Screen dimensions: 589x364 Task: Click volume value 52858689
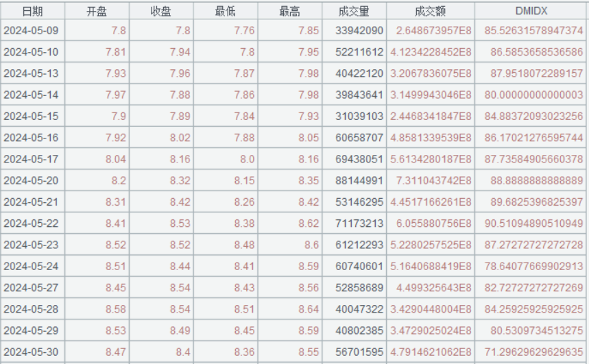(359, 287)
